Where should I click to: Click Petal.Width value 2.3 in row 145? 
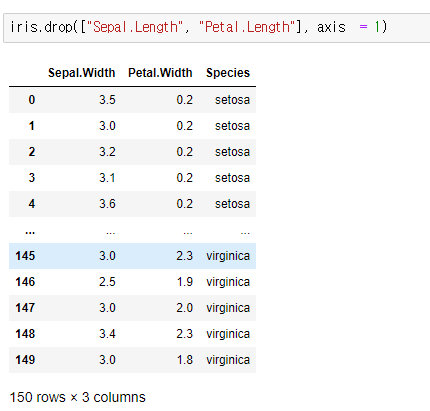(185, 256)
